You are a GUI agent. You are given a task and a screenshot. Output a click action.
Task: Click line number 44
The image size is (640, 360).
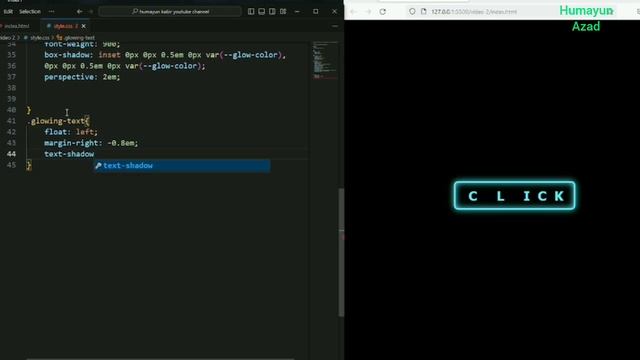tap(11, 154)
